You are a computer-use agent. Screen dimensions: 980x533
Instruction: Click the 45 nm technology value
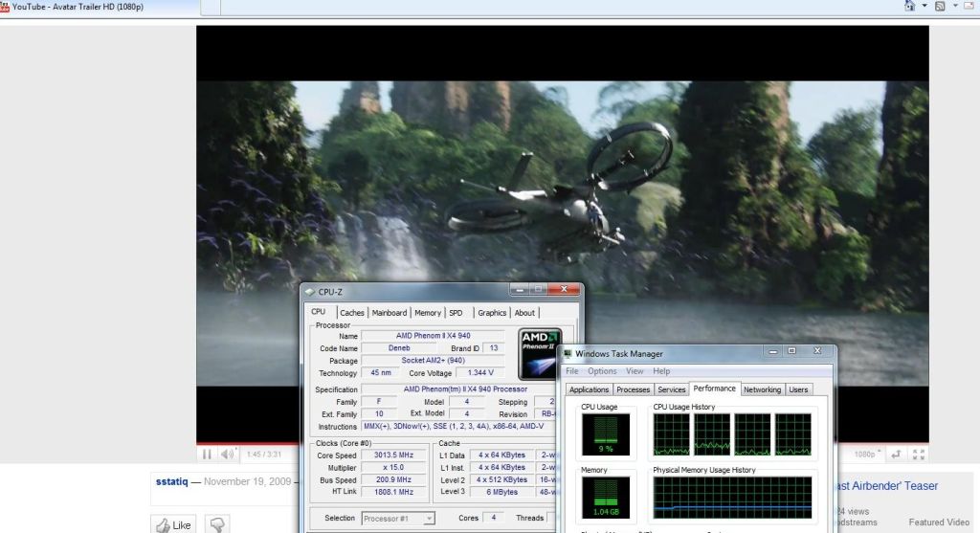381,373
